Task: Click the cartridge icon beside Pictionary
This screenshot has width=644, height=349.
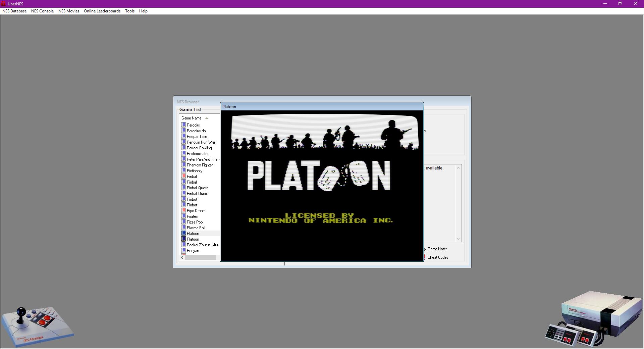Action: coord(183,170)
